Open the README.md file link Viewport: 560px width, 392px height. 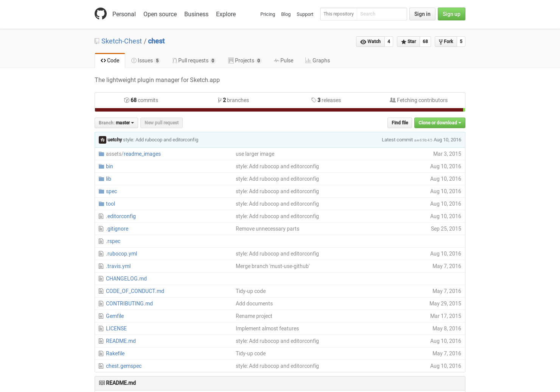point(121,341)
